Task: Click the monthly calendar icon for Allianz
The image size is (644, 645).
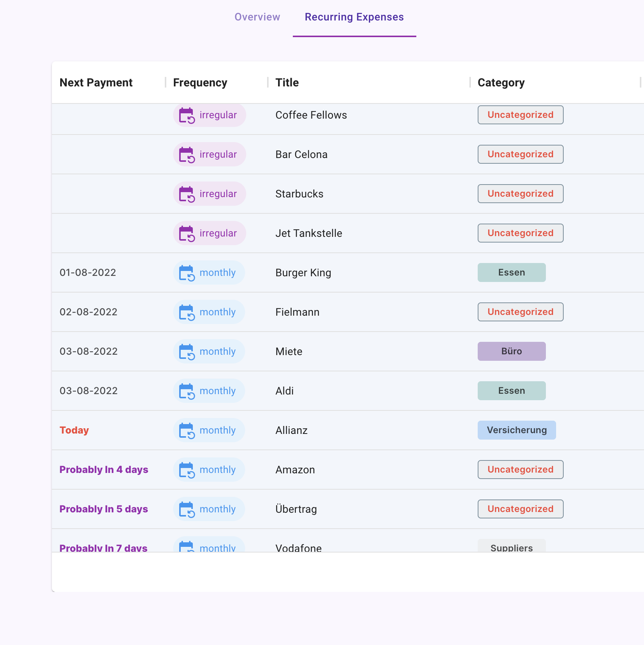Action: pyautogui.click(x=187, y=431)
